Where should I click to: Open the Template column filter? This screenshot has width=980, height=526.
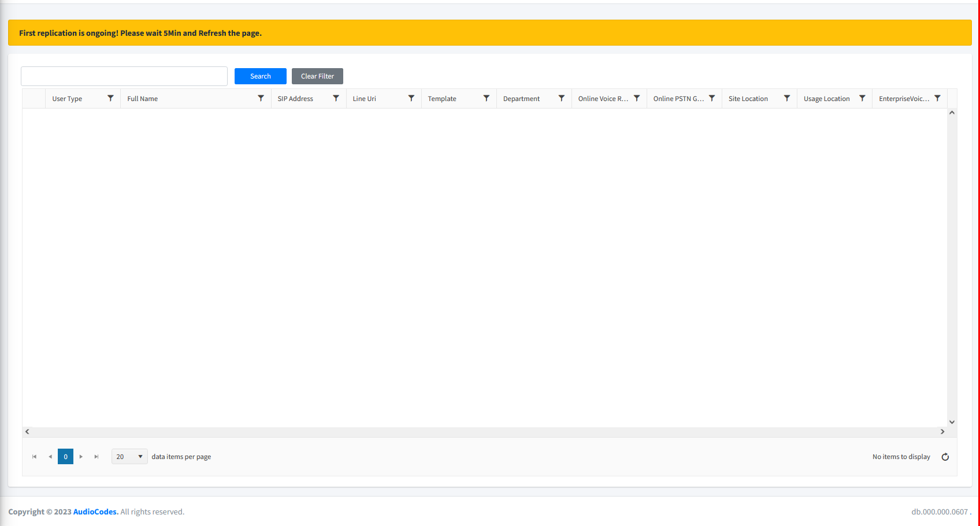tap(486, 99)
